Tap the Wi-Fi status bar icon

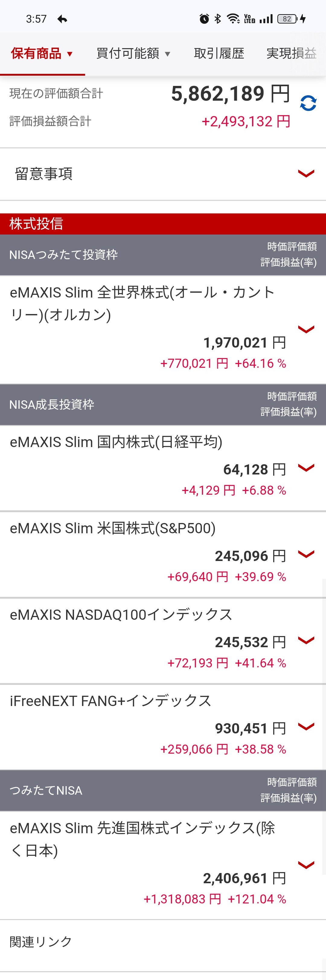(x=233, y=19)
